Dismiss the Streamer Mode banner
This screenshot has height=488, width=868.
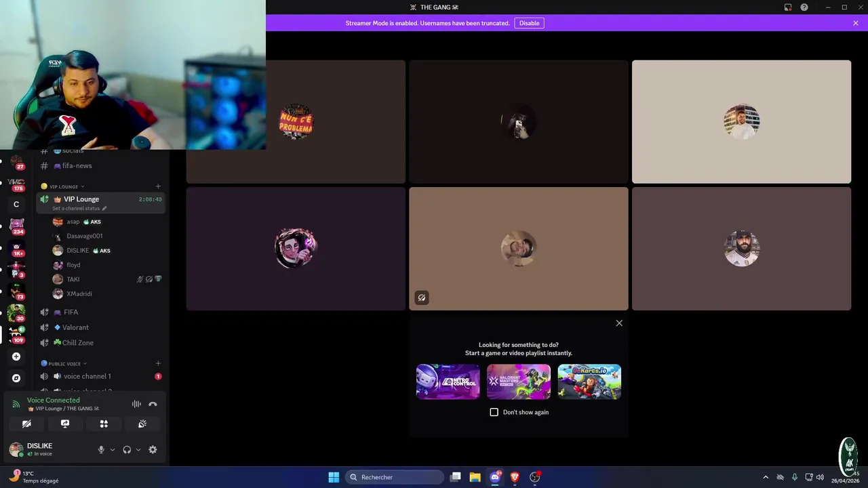(x=856, y=23)
